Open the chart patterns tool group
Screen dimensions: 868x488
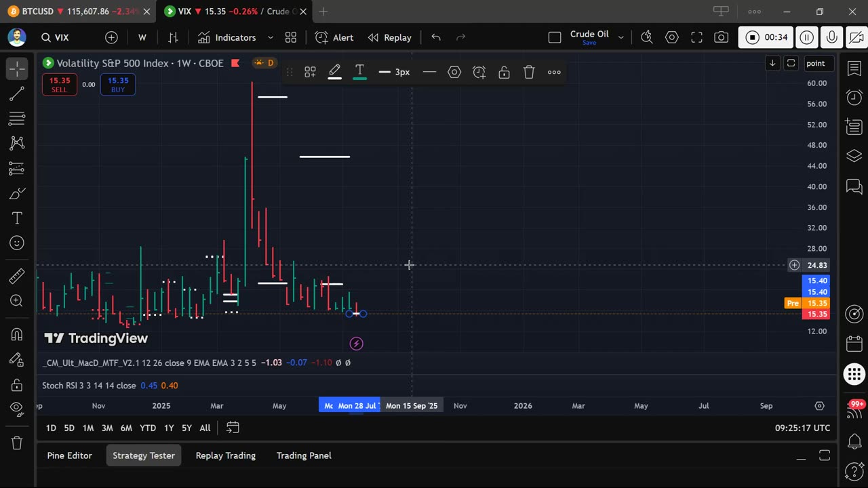click(x=17, y=143)
